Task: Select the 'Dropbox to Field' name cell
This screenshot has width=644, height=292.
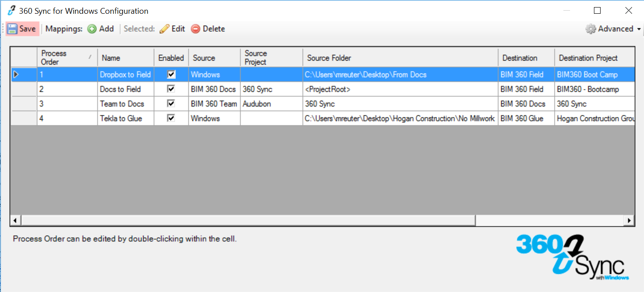Action: coord(126,74)
